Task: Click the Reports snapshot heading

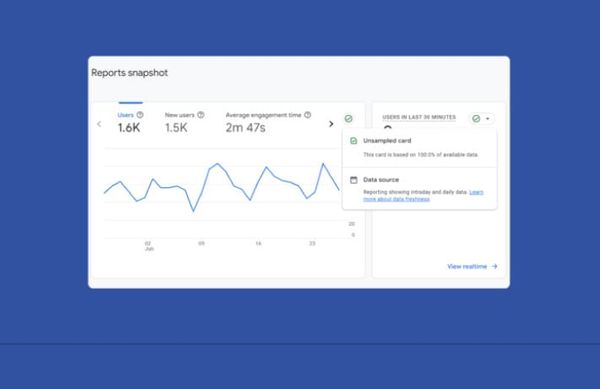Action: point(129,73)
